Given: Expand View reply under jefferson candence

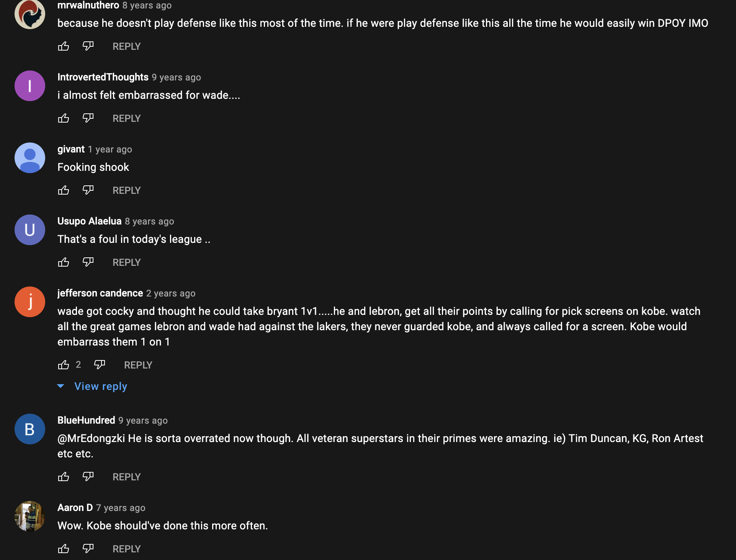Looking at the screenshot, I should [100, 386].
